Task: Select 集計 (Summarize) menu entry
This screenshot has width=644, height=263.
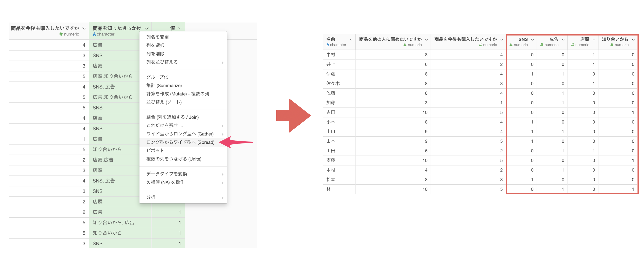Action: point(183,86)
